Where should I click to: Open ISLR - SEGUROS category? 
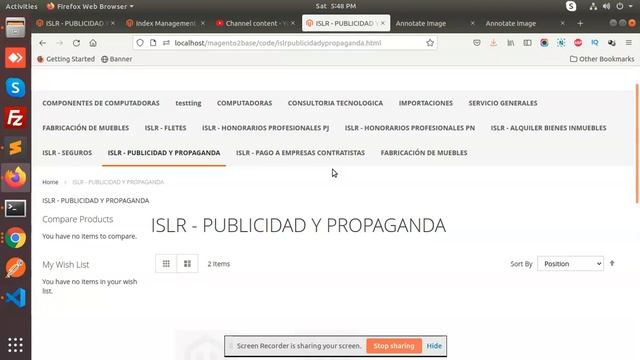click(67, 153)
